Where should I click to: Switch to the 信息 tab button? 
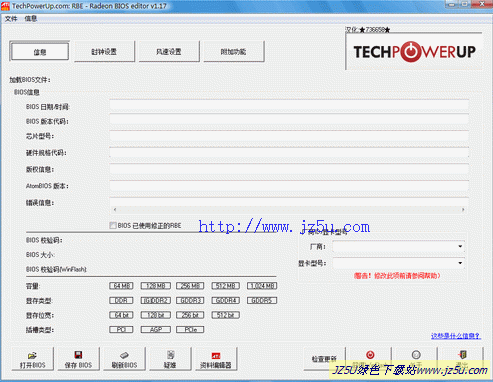pos(40,52)
